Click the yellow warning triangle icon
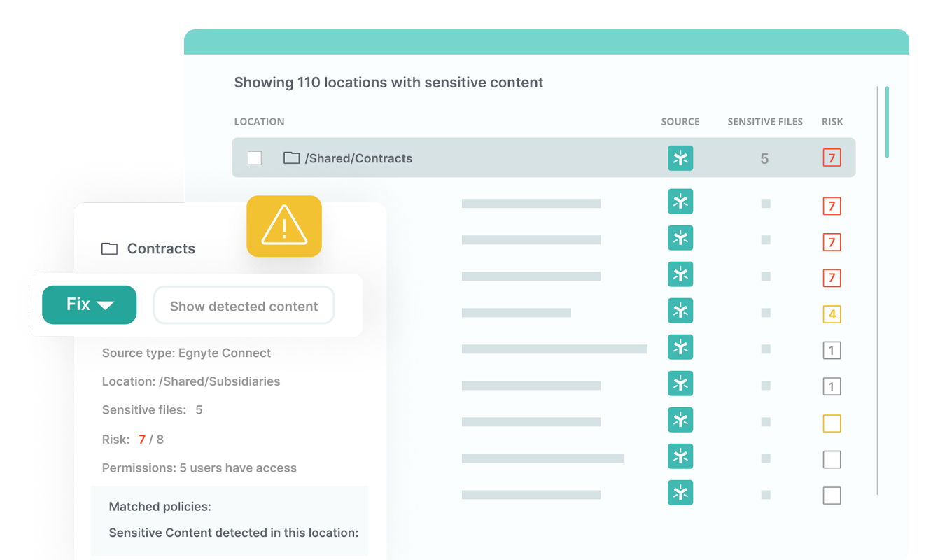 click(283, 226)
